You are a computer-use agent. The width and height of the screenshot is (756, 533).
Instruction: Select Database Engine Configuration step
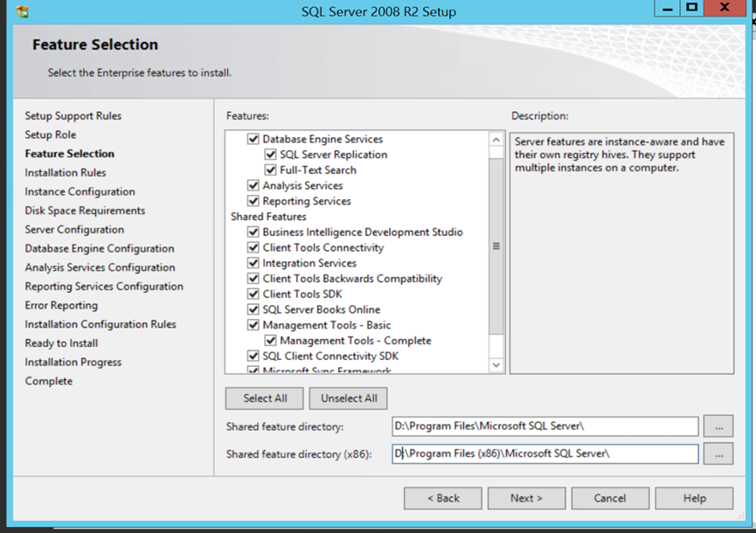[x=100, y=248]
